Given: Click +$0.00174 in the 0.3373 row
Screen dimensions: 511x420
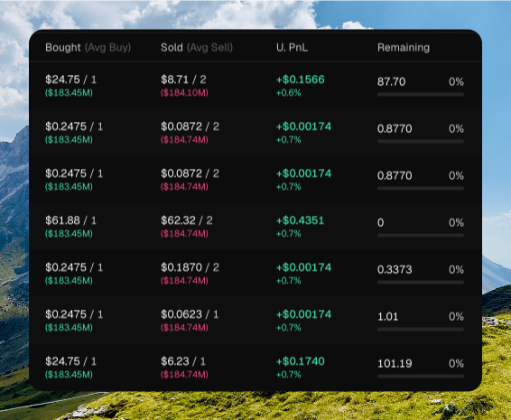Looking at the screenshot, I should click(x=303, y=267).
